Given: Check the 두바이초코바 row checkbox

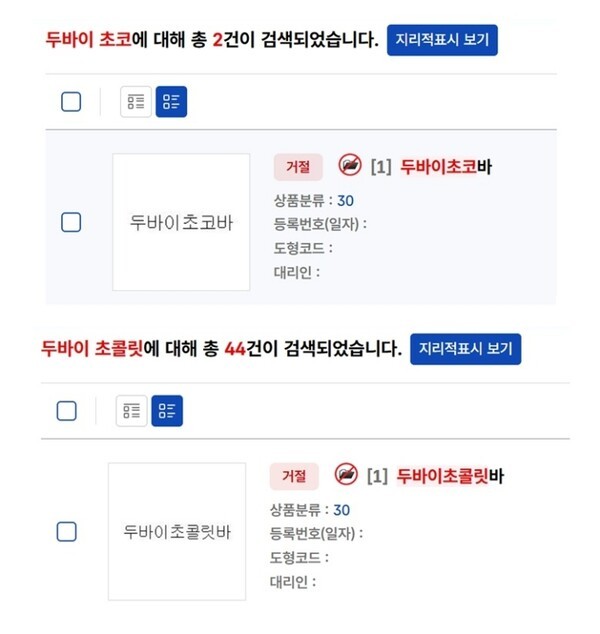Looking at the screenshot, I should coord(71,222).
